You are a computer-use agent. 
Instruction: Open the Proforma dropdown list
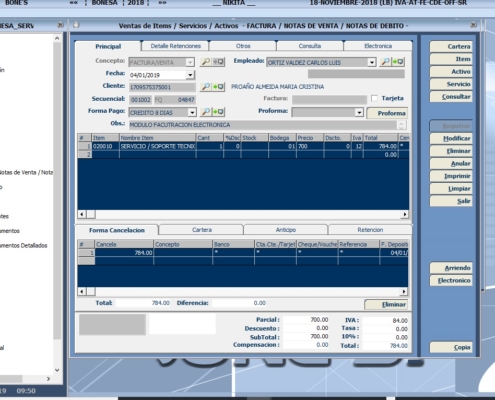point(359,113)
